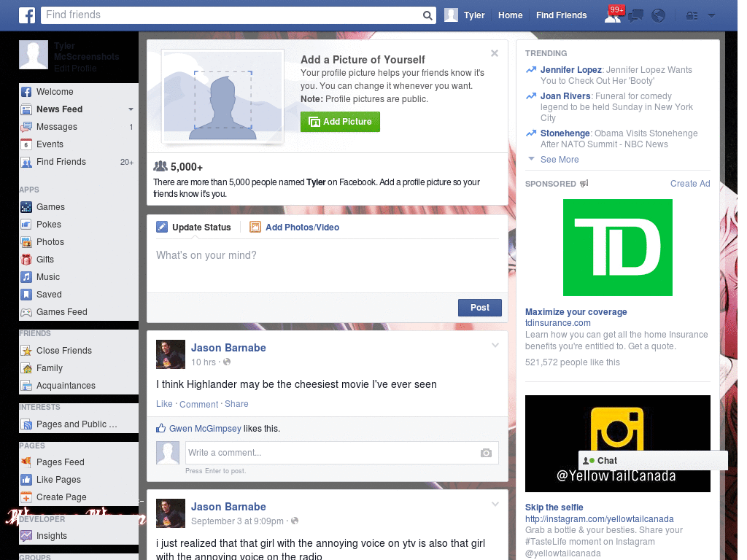Click the Find Friends sidebar icon
The image size is (747, 560).
click(26, 162)
